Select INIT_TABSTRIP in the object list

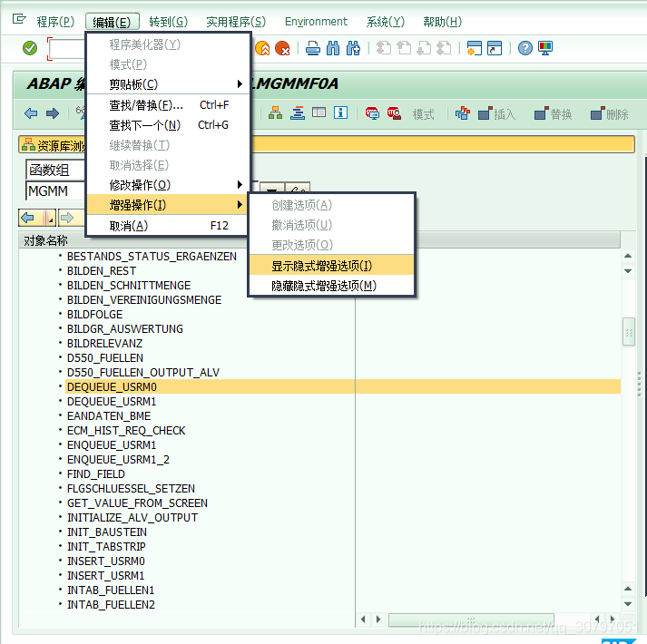(106, 546)
